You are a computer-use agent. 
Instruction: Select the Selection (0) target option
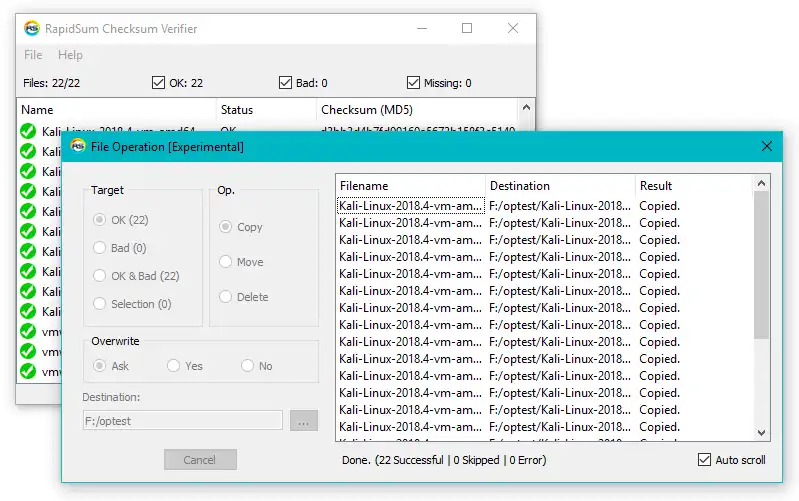[99, 304]
